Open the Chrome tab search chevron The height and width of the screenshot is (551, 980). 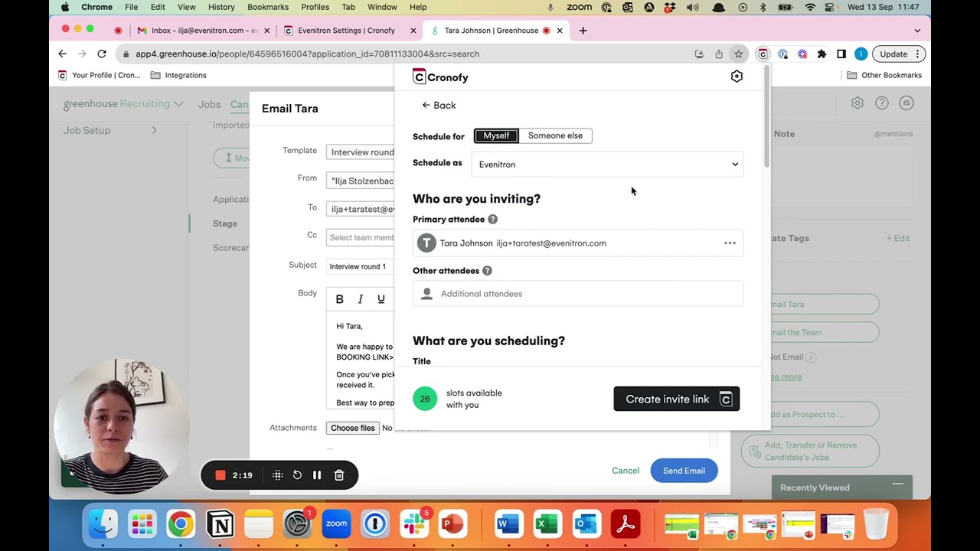click(x=917, y=31)
